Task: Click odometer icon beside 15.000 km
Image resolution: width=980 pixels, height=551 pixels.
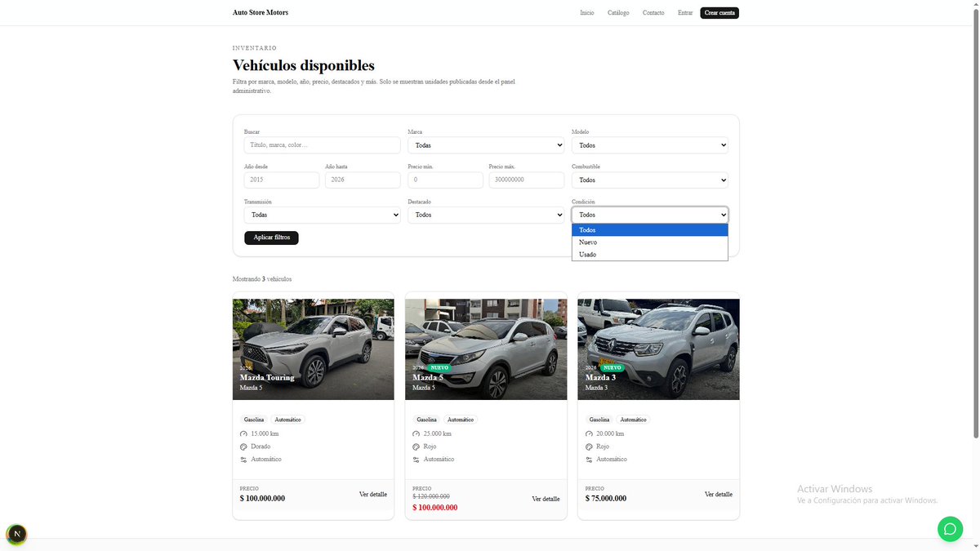Action: (x=243, y=434)
